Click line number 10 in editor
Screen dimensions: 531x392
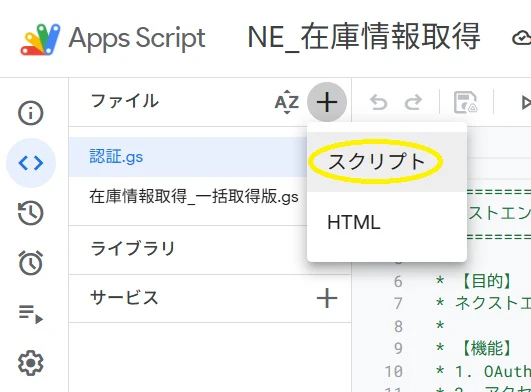pyautogui.click(x=394, y=371)
